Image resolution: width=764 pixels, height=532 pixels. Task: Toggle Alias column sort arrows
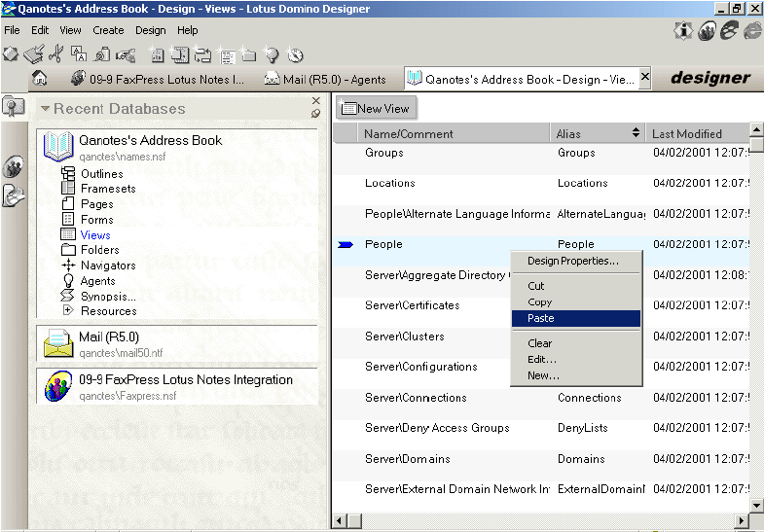pos(636,132)
